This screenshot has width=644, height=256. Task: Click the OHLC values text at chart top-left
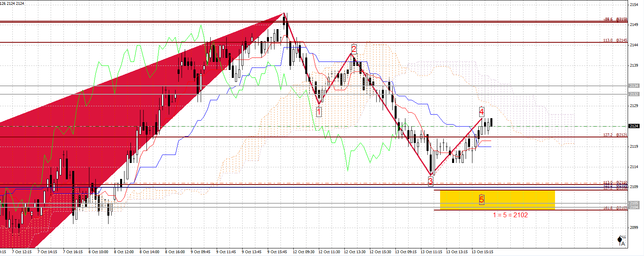tap(12, 4)
